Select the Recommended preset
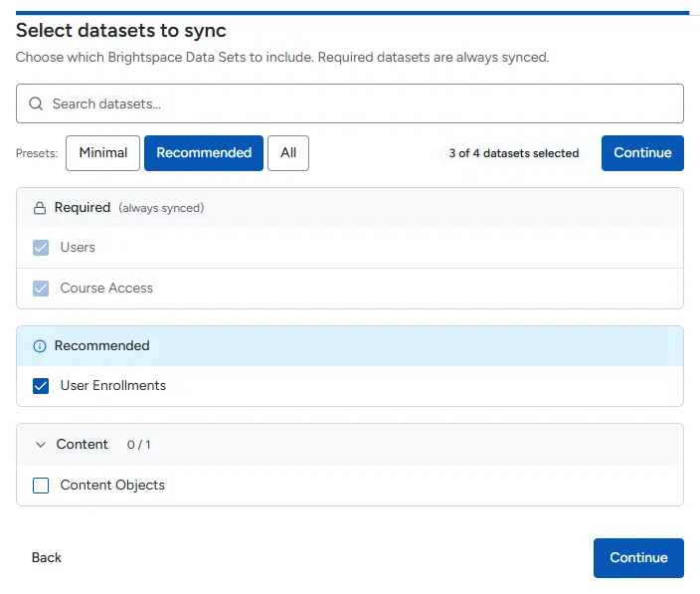Image resolution: width=700 pixels, height=594 pixels. (204, 153)
